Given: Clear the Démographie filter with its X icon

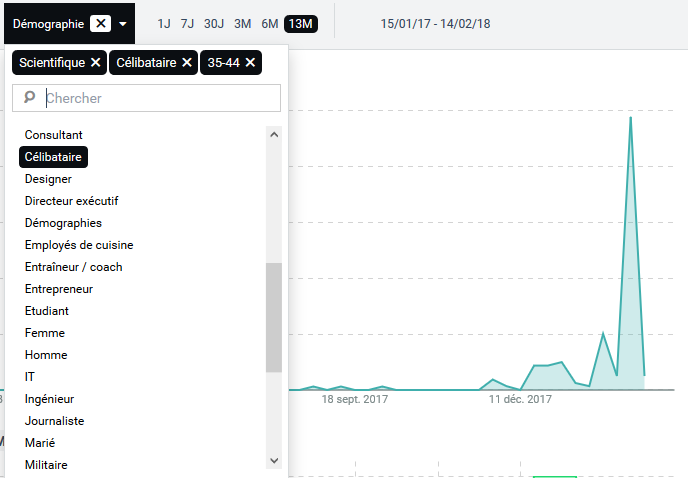Looking at the screenshot, I should [100, 24].
